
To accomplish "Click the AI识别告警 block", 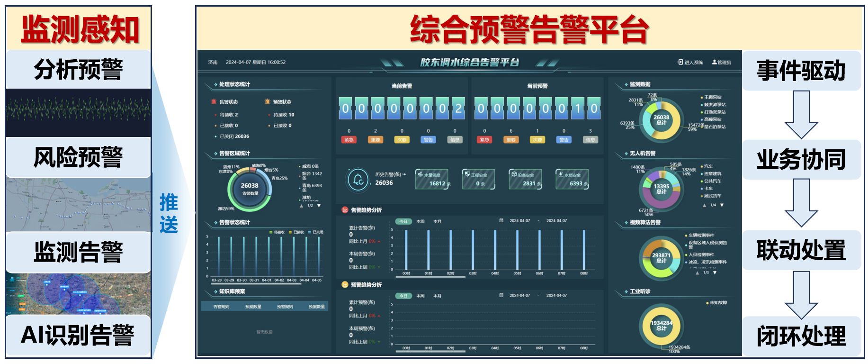I will (x=78, y=335).
